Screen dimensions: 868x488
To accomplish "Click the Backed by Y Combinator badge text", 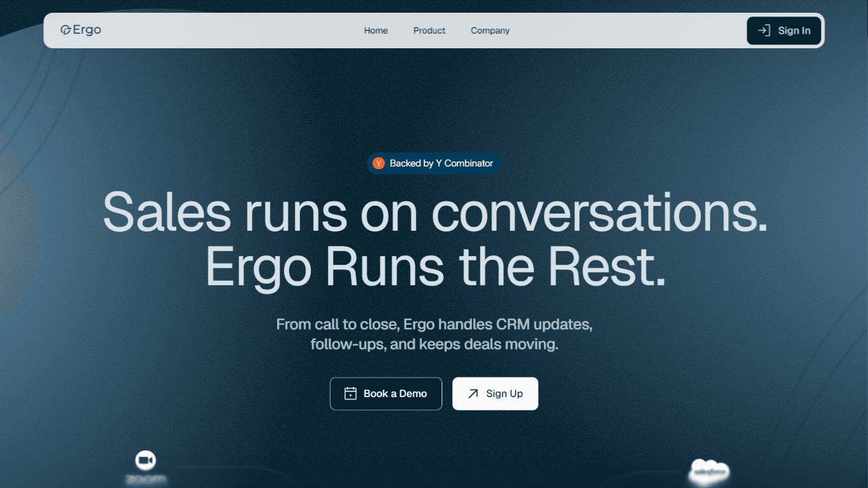I will [x=441, y=163].
